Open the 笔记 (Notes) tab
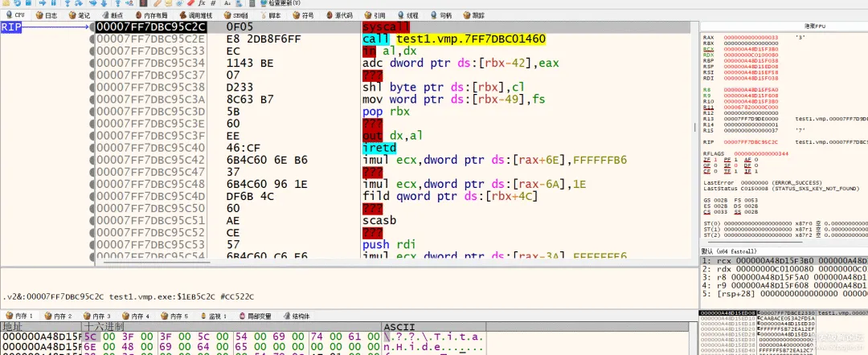 (x=79, y=15)
